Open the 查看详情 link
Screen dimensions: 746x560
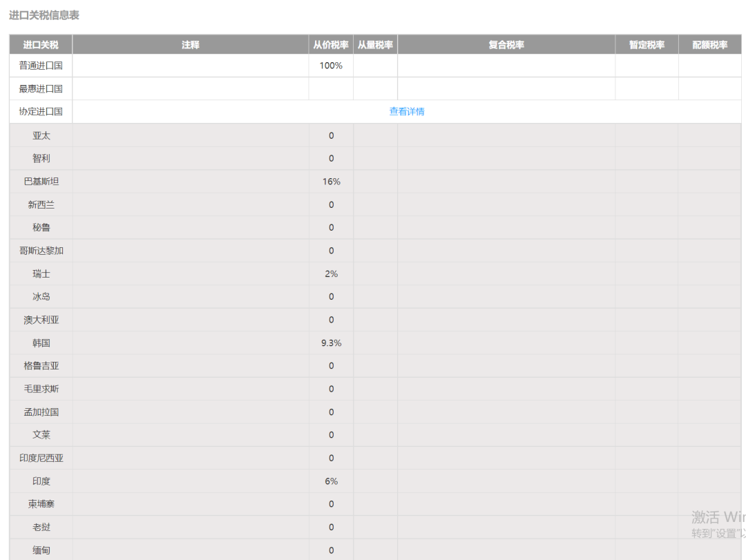407,111
